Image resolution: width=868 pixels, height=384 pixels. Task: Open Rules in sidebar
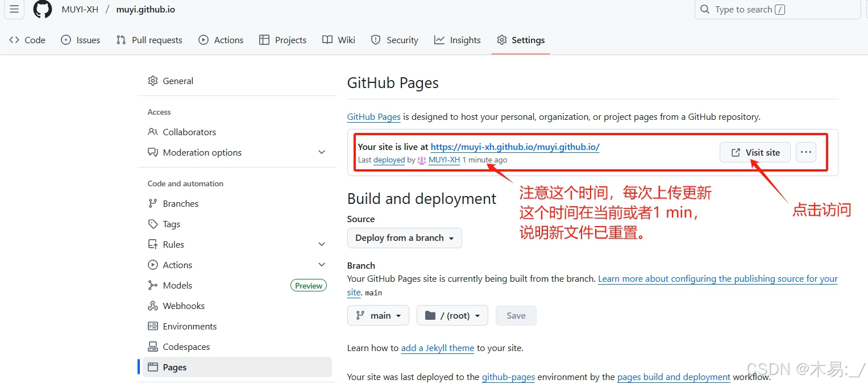point(237,244)
